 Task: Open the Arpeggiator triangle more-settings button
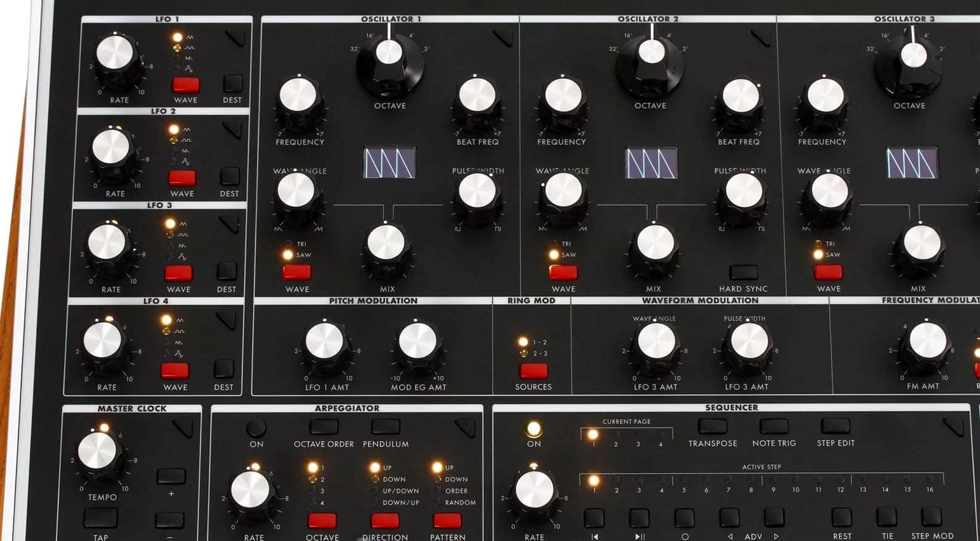466,427
